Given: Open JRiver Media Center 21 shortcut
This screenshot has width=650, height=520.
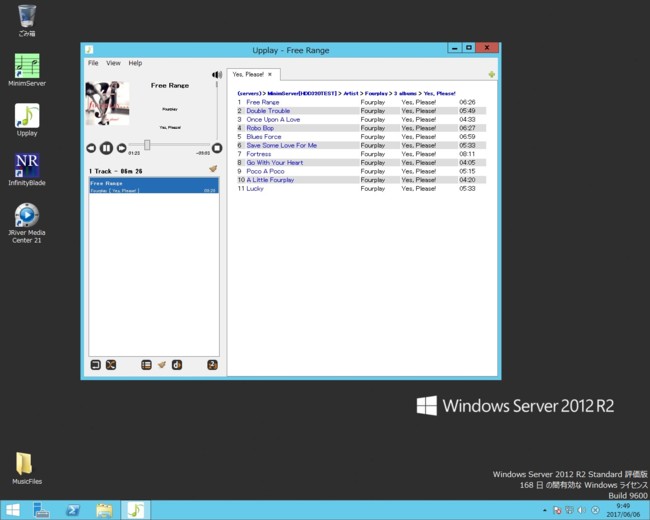Looking at the screenshot, I should point(27,223).
